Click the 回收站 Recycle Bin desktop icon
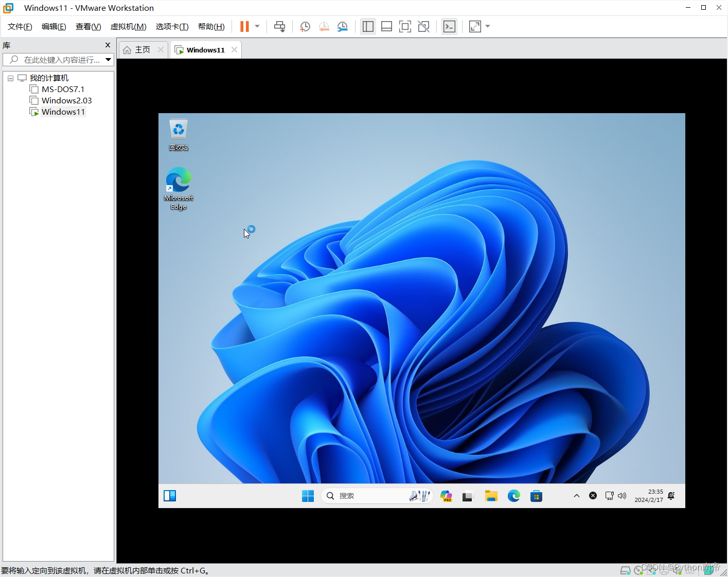This screenshot has width=728, height=577. (x=179, y=135)
